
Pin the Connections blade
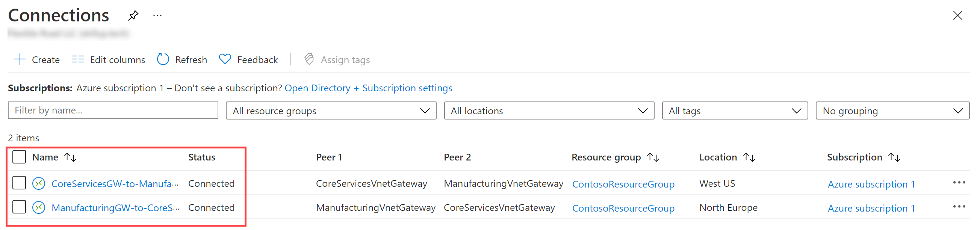point(133,15)
